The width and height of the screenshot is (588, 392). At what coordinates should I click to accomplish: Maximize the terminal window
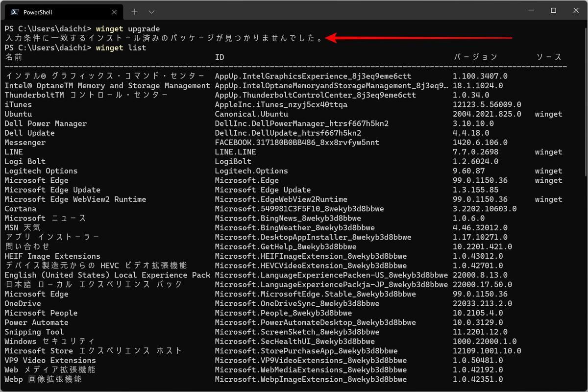click(553, 10)
